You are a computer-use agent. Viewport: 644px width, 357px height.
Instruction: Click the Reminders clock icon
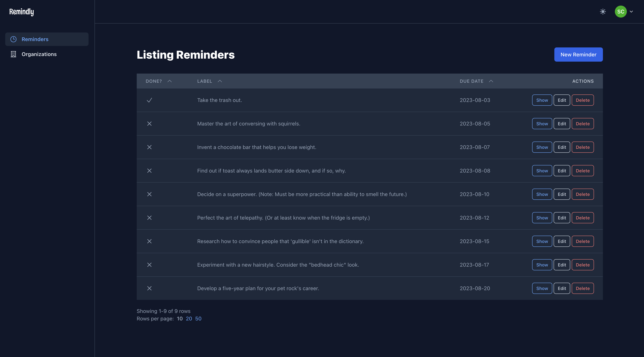[13, 39]
